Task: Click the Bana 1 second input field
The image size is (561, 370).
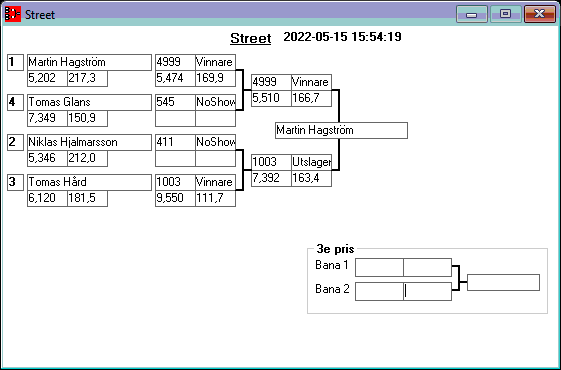Action: pyautogui.click(x=428, y=267)
